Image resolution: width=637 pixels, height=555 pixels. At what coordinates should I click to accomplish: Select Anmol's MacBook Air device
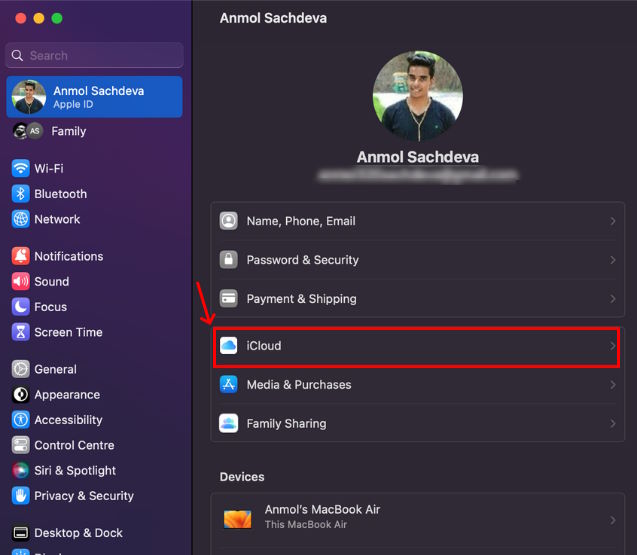[x=417, y=520]
